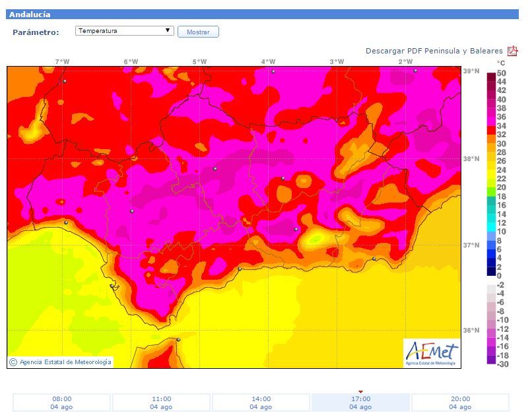Click the Córdoba station marker
The height and width of the screenshot is (417, 532).
tap(215, 169)
